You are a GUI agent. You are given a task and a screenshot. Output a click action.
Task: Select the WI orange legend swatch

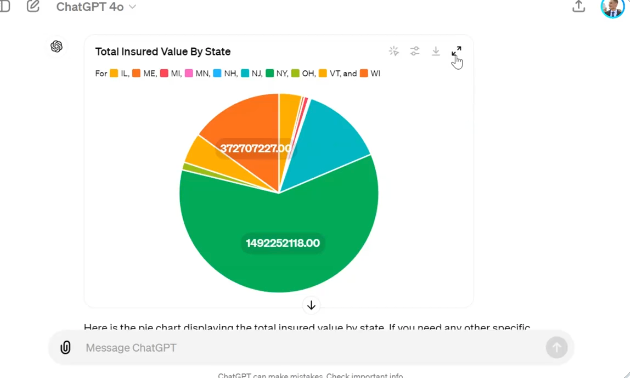coord(364,73)
